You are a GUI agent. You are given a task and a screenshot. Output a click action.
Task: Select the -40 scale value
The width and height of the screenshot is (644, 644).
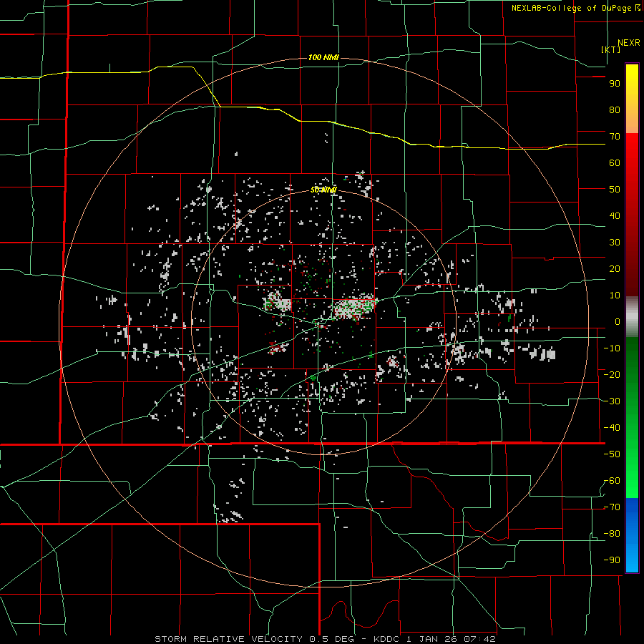point(612,428)
